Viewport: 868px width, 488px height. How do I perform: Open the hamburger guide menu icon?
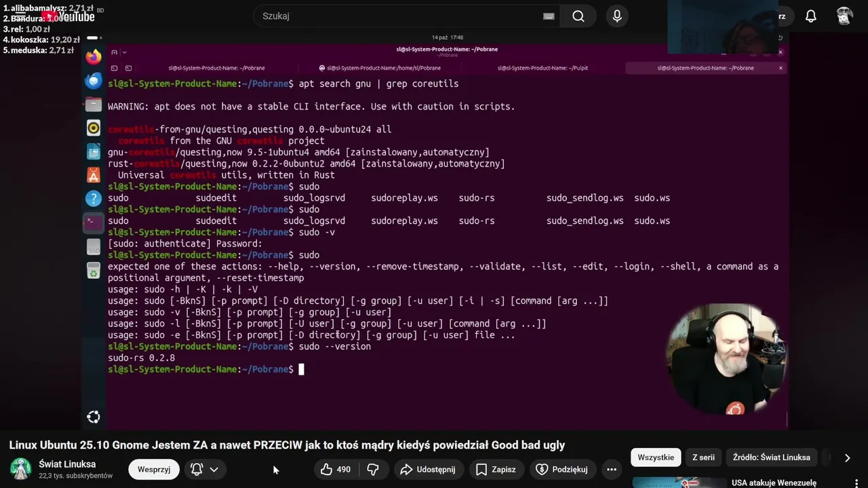tap(20, 16)
